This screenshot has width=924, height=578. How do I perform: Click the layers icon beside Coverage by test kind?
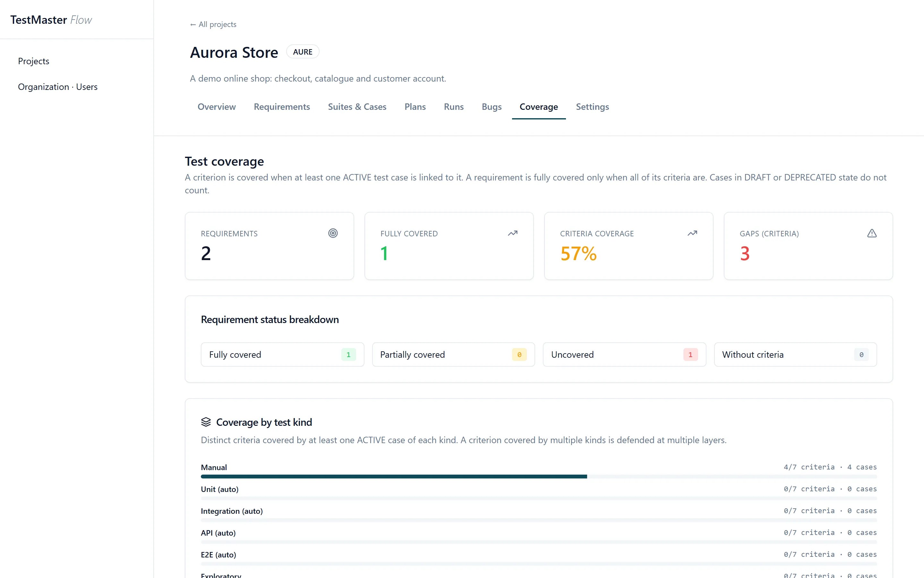pos(206,422)
